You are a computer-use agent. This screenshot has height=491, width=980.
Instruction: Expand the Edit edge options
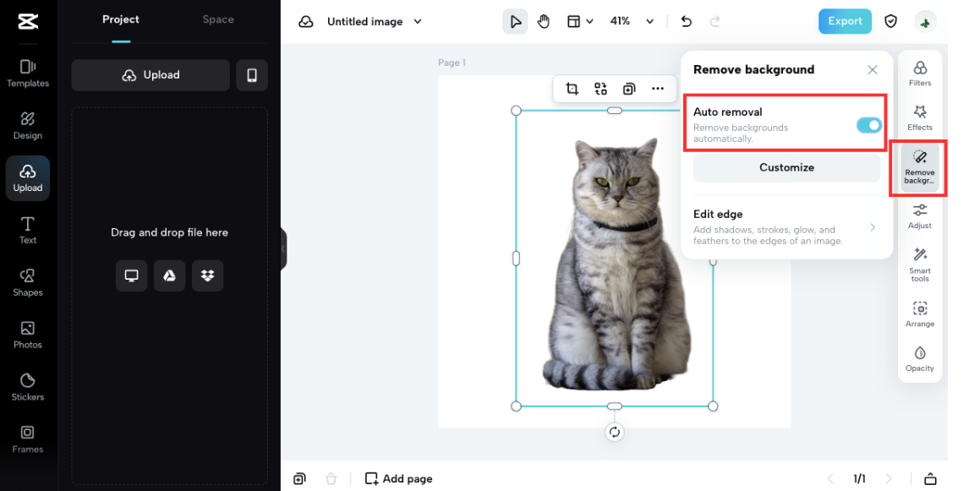tap(787, 226)
